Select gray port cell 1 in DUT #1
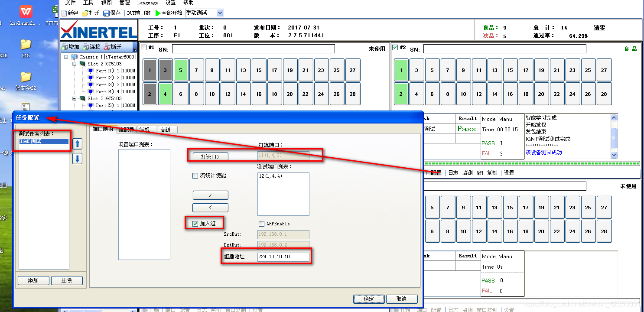 click(x=150, y=70)
